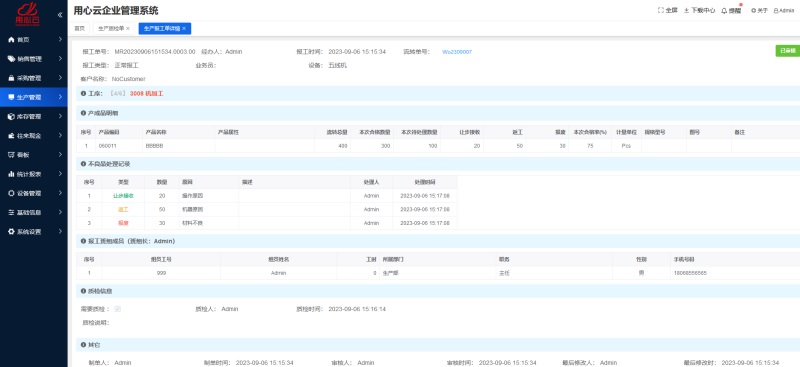Viewport: 800px width, 367px height.
Task: Click the 关于 about icon
Action: point(753,10)
